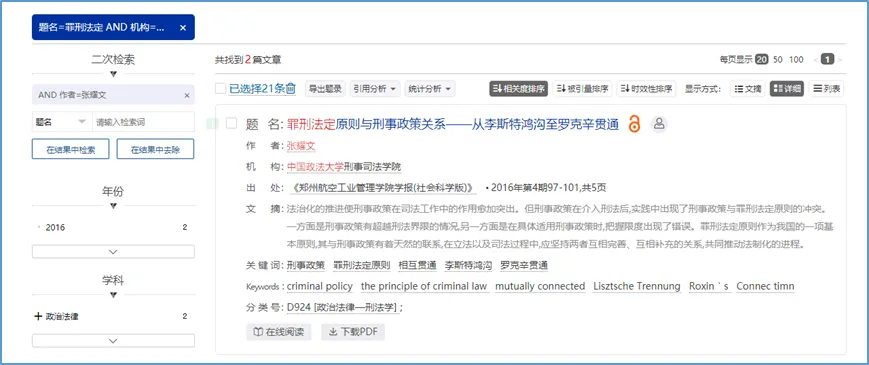Viewport: 869px width, 365px height.
Task: Sort results by 时效性排序
Action: (x=646, y=89)
